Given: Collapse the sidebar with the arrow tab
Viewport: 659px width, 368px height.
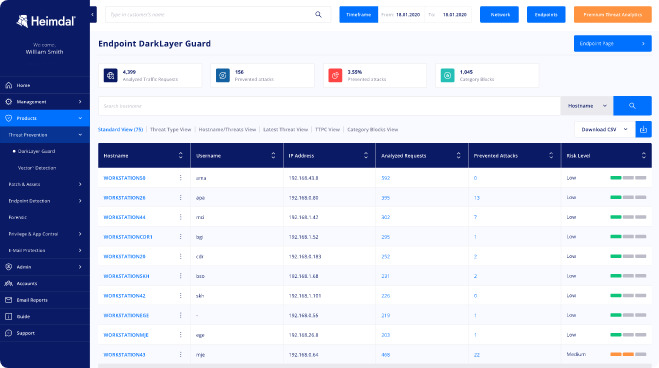Looking at the screenshot, I should pos(93,15).
